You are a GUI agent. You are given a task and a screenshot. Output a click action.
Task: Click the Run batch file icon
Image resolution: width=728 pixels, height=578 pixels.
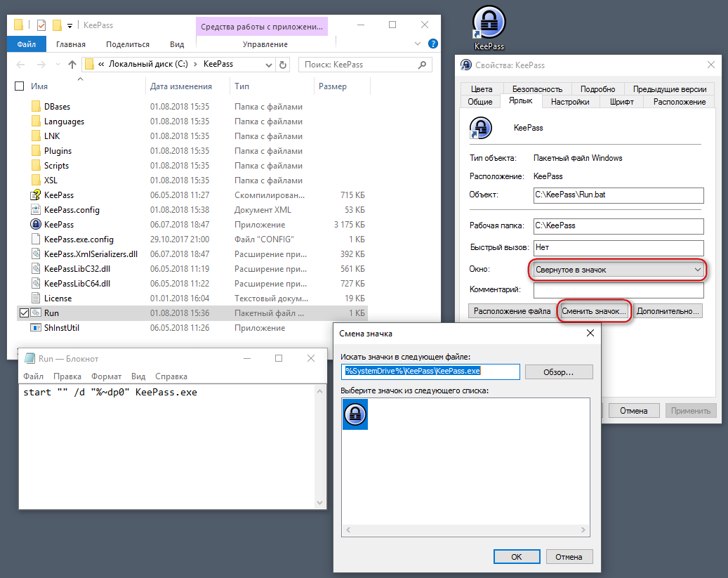tap(36, 313)
